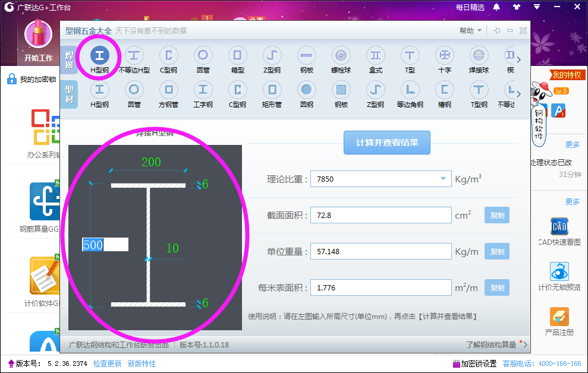Select the 槽钢 icon
This screenshot has width=588, height=373.
click(x=444, y=90)
